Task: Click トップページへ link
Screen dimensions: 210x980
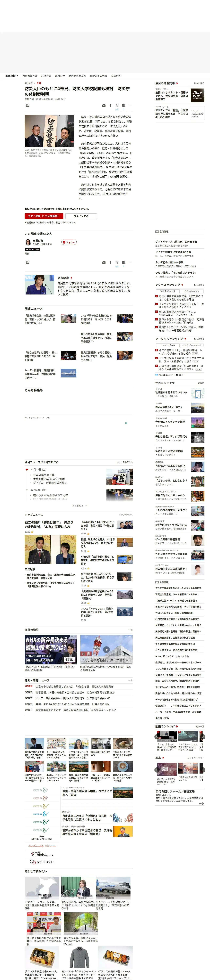Action: [126, 515]
